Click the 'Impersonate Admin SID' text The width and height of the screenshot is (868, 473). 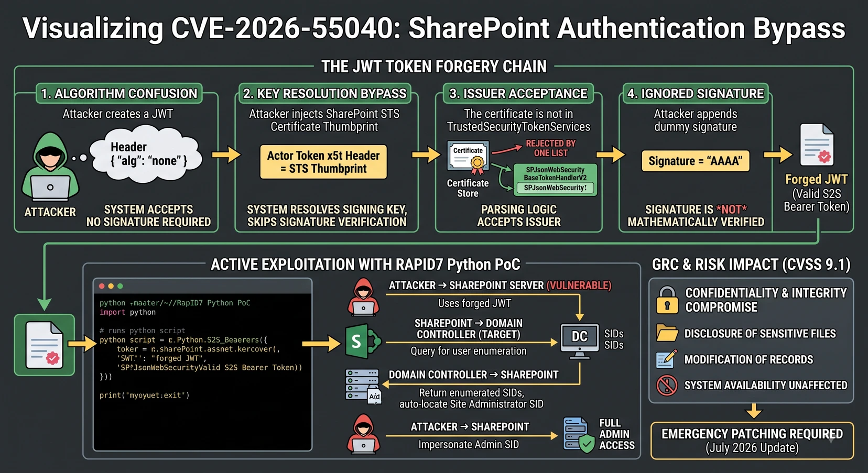click(469, 444)
